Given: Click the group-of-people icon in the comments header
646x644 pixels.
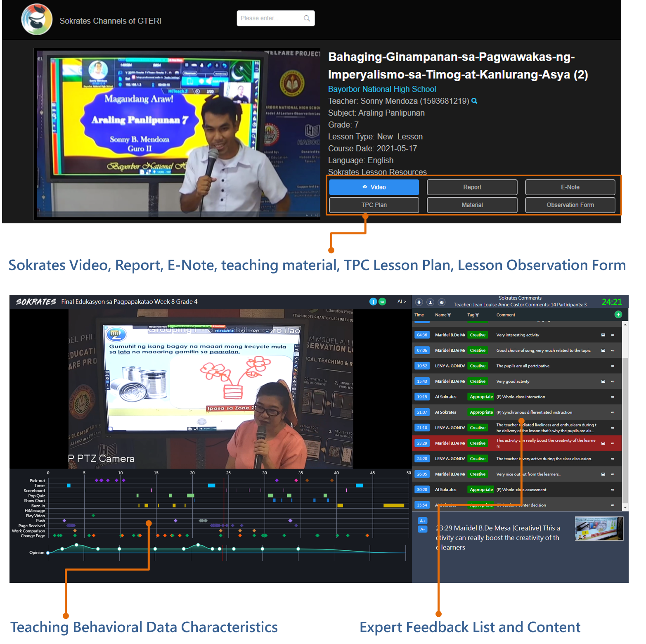Looking at the screenshot, I should pos(442,302).
